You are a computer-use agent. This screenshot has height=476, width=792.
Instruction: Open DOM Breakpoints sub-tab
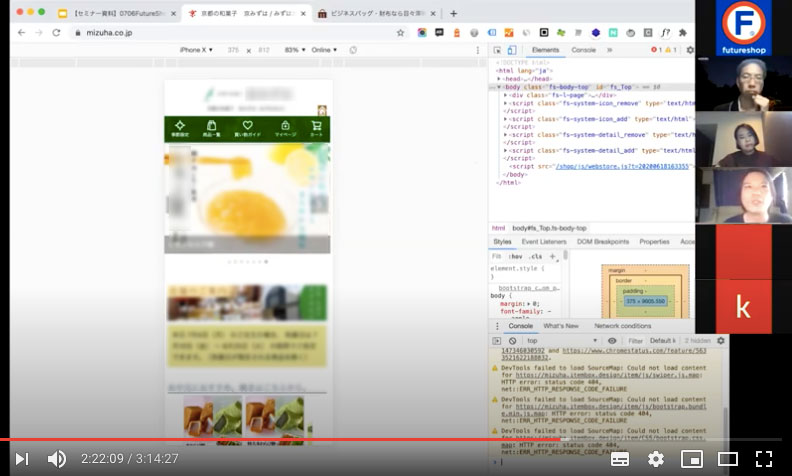pos(603,242)
